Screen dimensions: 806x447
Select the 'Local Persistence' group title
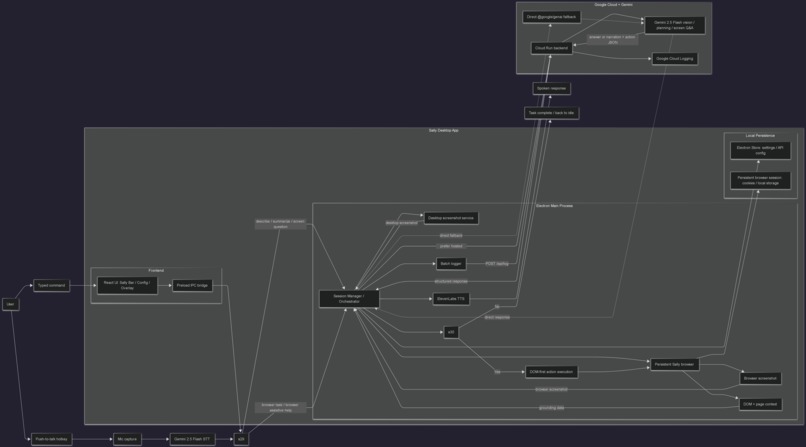tap(760, 136)
